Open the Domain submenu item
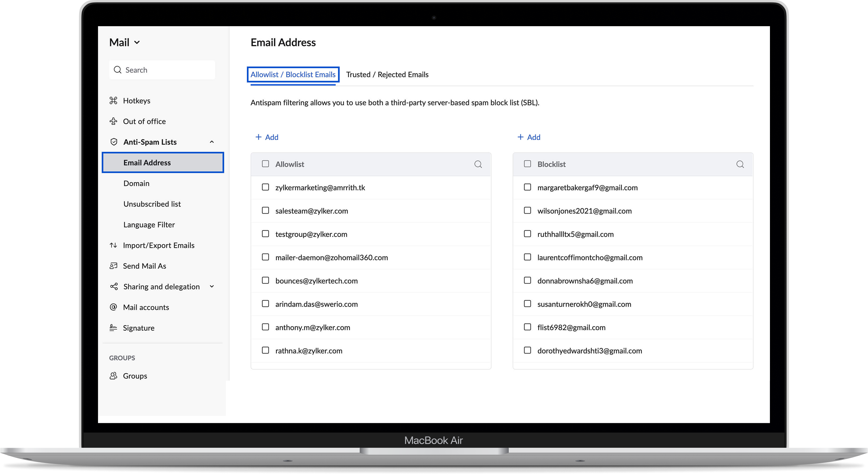Viewport: 868px width, 475px height. coord(136,183)
